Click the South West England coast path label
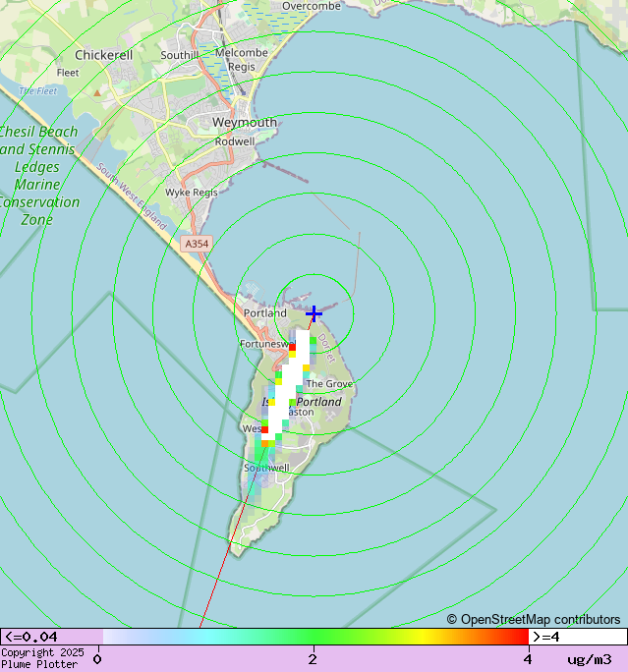The width and height of the screenshot is (628, 672). tap(132, 196)
